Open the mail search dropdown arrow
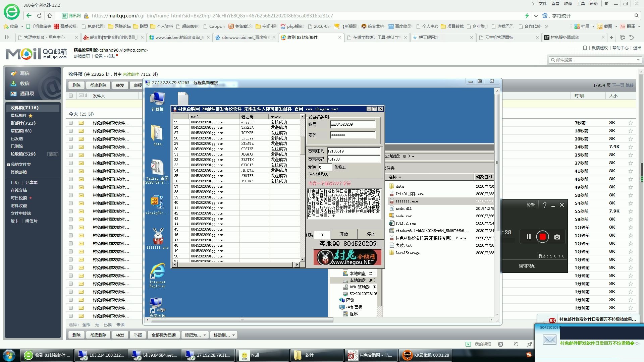 [x=638, y=60]
